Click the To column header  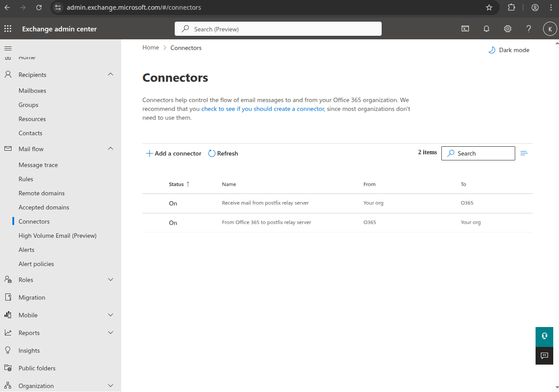tap(463, 184)
